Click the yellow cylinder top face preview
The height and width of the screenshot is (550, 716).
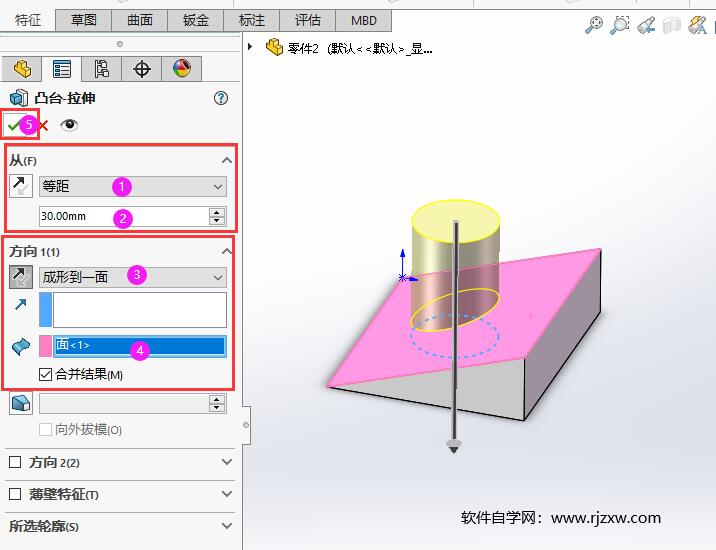pos(455,220)
